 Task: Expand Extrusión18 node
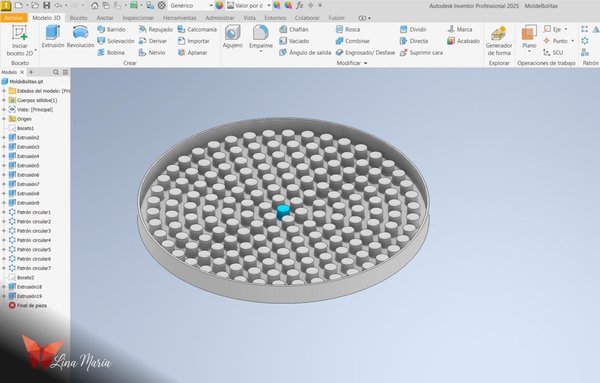click(x=4, y=287)
